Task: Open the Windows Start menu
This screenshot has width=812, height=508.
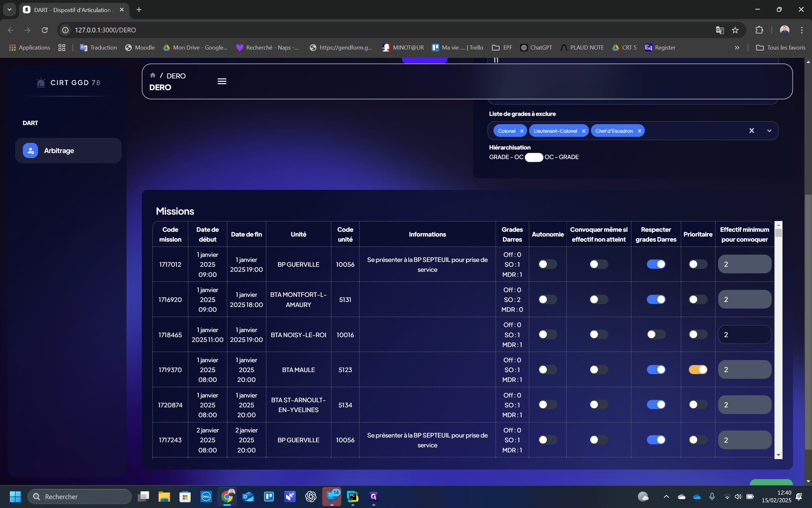Action: point(15,496)
